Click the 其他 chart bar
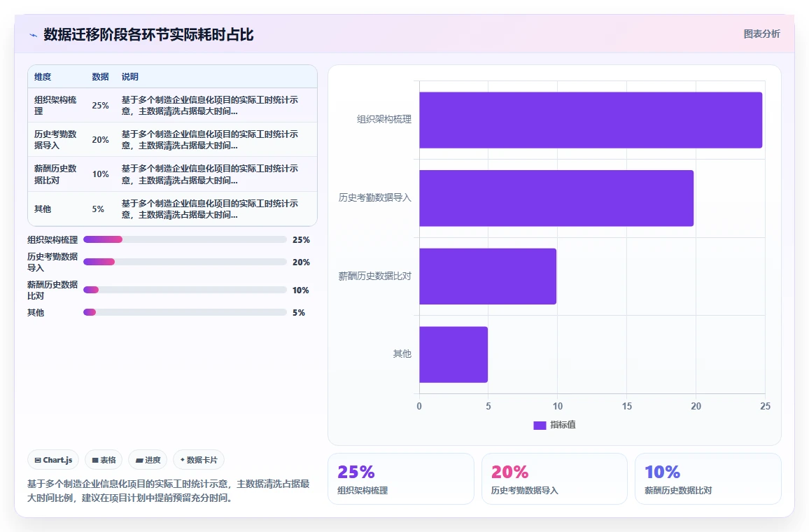Viewport: 809px width, 532px height. (x=453, y=354)
